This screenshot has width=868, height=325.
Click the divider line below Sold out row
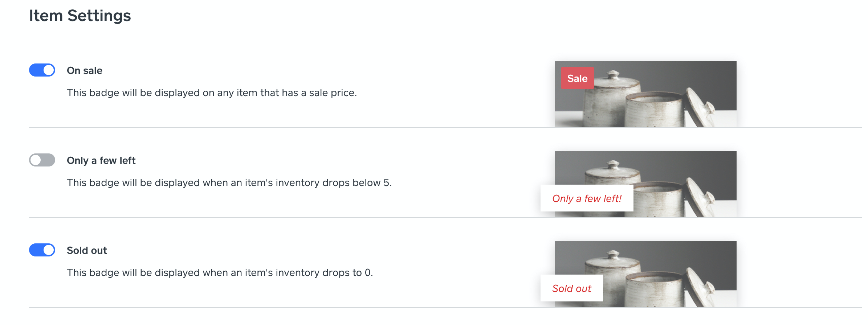coord(290,308)
